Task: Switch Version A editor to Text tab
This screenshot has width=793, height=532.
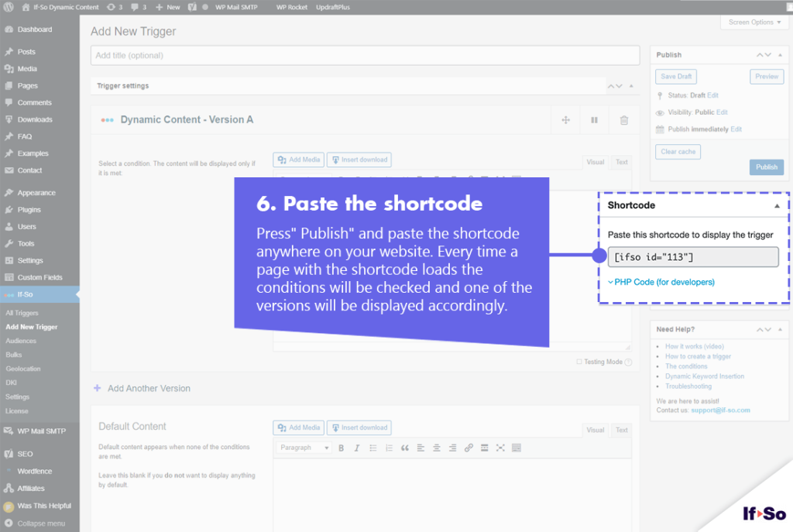Action: (622, 163)
